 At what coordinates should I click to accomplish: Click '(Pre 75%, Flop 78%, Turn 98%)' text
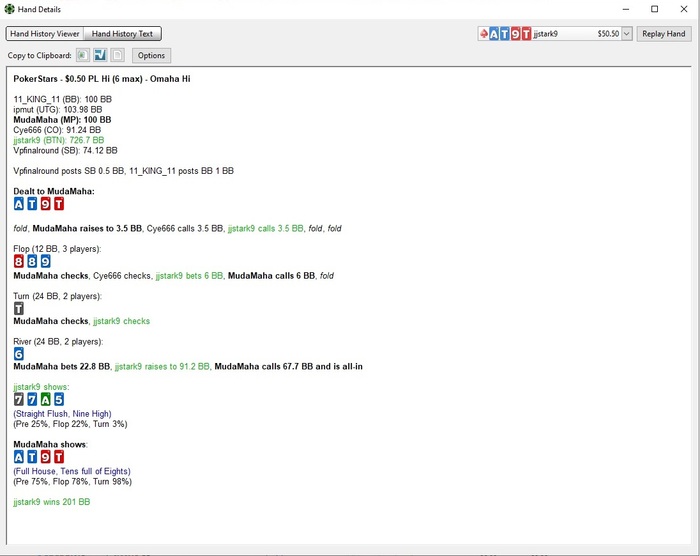72,481
